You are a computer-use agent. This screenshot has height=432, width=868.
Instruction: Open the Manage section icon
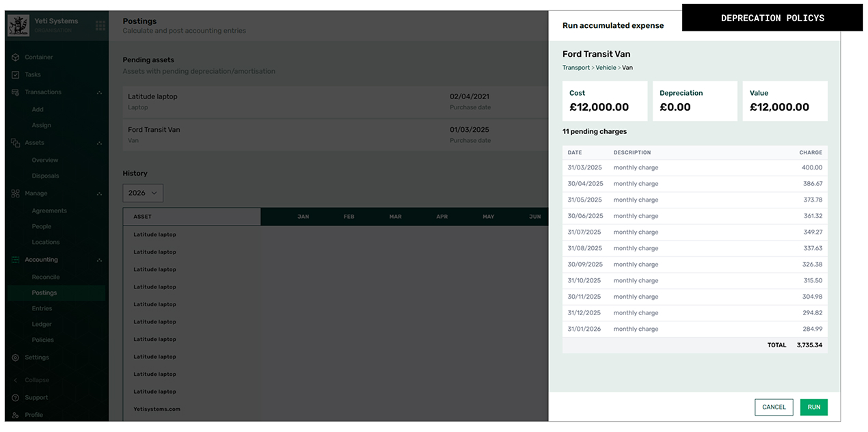(14, 193)
